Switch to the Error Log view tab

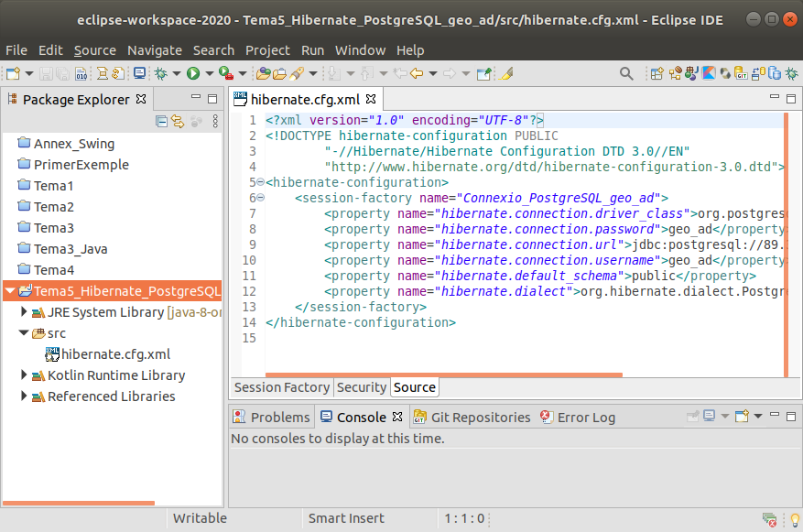tap(577, 418)
